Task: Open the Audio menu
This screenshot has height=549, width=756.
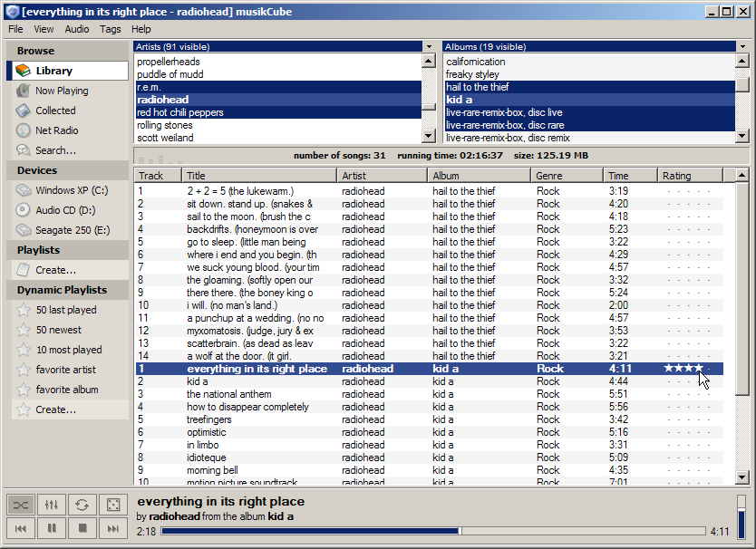Action: point(77,29)
